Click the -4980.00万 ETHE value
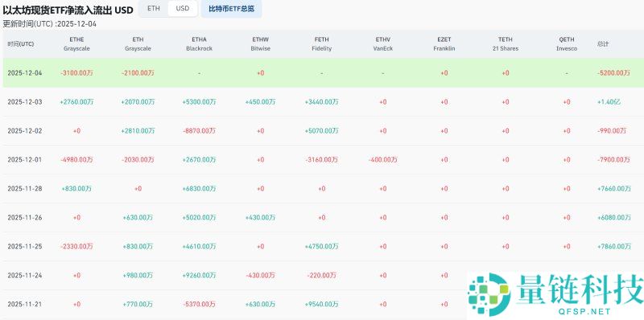644x320 pixels. 76,159
